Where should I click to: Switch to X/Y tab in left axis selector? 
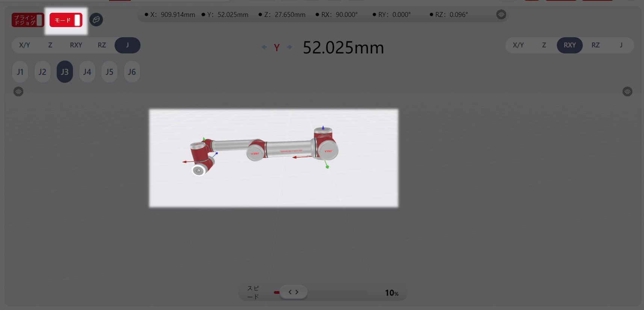(24, 45)
